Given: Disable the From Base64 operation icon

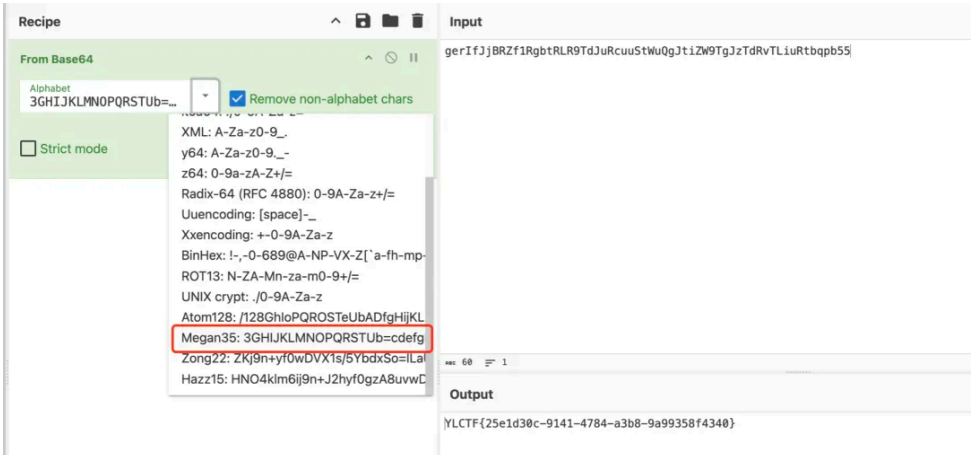Looking at the screenshot, I should coord(391,58).
